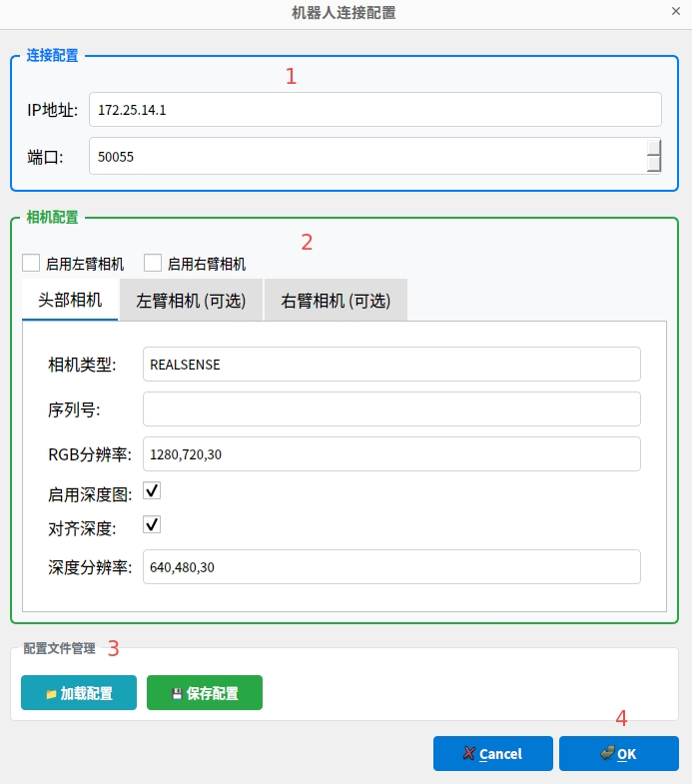The width and height of the screenshot is (692, 784).
Task: Close the 机器人连接配置 dialog window
Action: pyautogui.click(x=676, y=11)
